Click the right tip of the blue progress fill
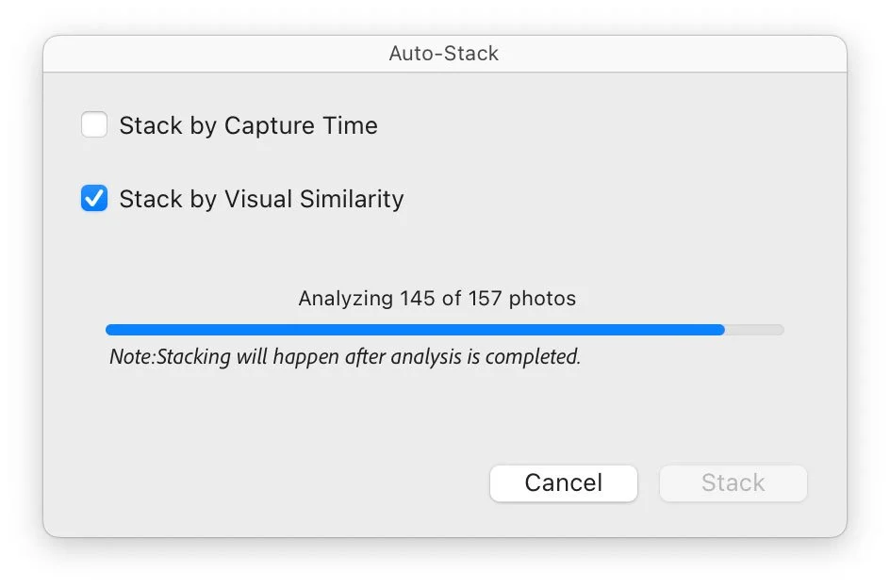Screen dimensions: 890x588 (721, 330)
